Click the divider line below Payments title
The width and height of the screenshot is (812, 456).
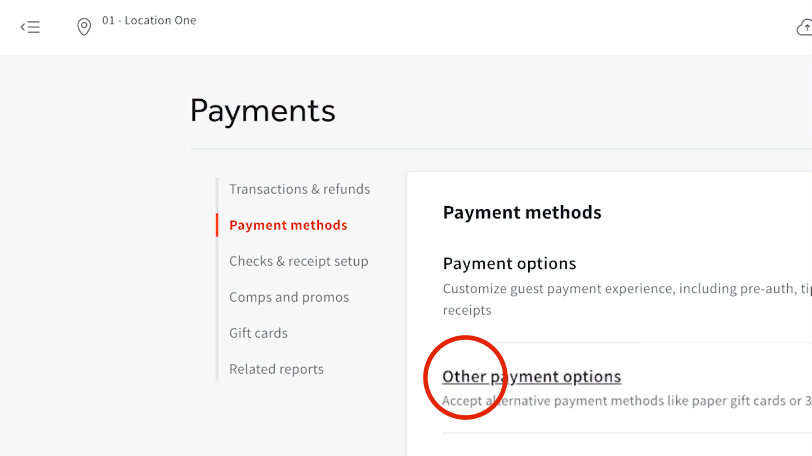(500, 149)
